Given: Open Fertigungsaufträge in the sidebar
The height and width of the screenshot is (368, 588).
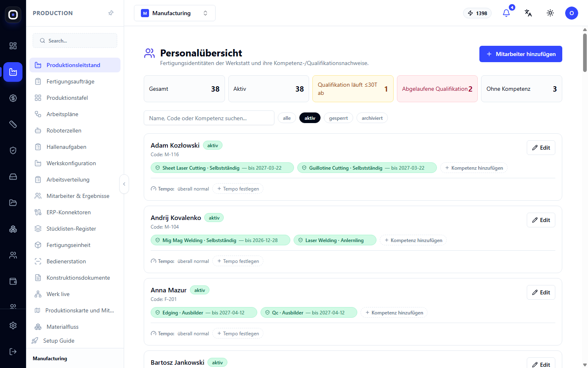Looking at the screenshot, I should coord(75,81).
